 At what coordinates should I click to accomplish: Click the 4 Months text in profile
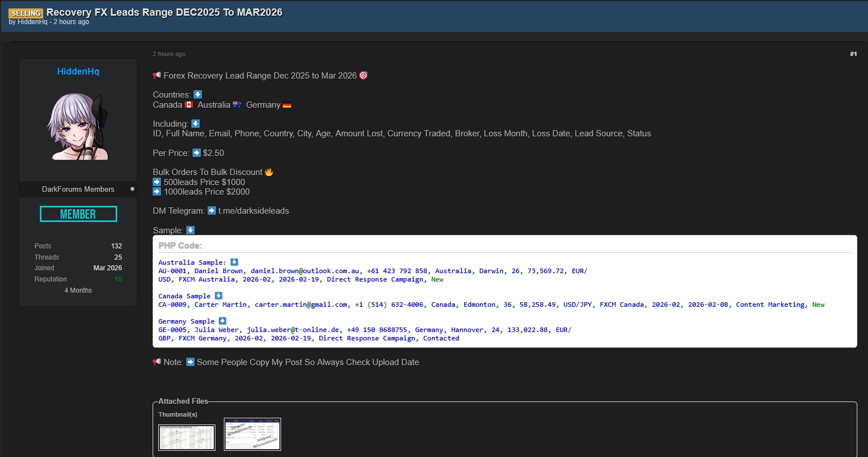(x=78, y=290)
